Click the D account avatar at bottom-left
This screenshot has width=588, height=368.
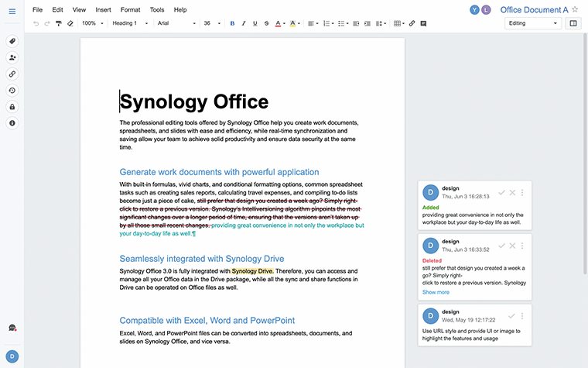click(12, 356)
